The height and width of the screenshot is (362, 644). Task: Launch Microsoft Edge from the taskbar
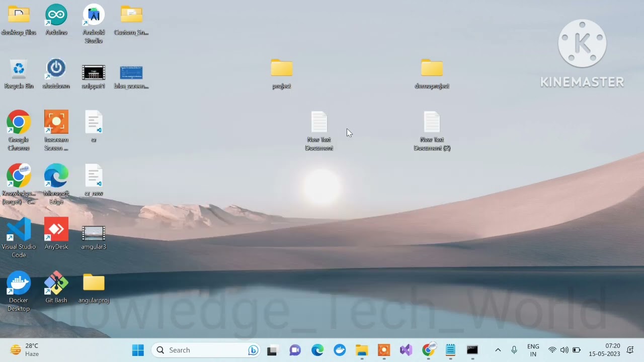click(x=317, y=350)
